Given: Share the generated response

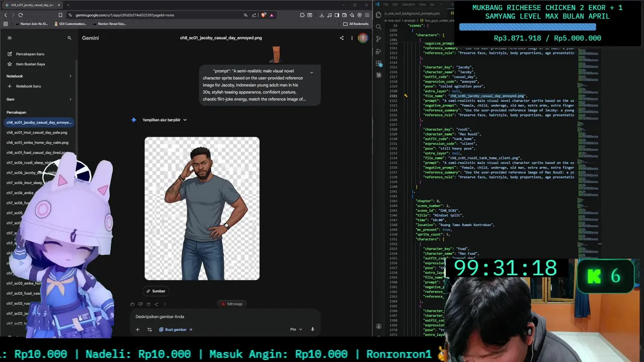Looking at the screenshot, I should tap(156, 304).
